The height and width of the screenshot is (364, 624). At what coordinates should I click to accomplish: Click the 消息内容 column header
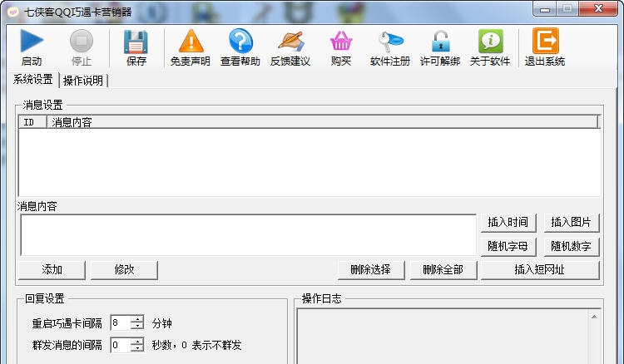pyautogui.click(x=322, y=122)
